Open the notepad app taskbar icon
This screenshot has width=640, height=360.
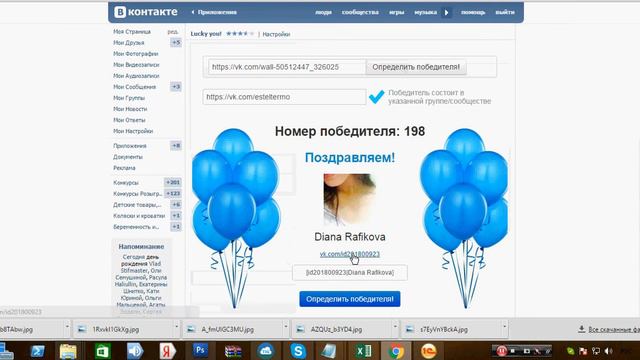coord(329,351)
